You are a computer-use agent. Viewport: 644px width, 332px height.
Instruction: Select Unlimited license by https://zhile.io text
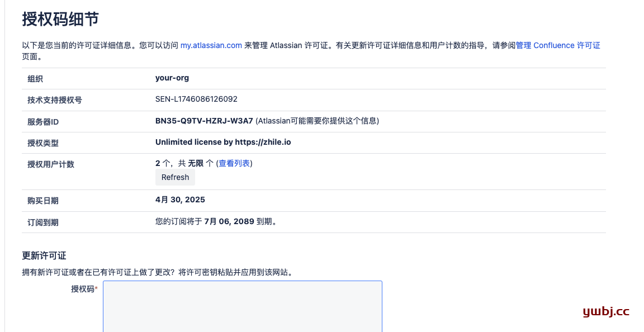[223, 142]
